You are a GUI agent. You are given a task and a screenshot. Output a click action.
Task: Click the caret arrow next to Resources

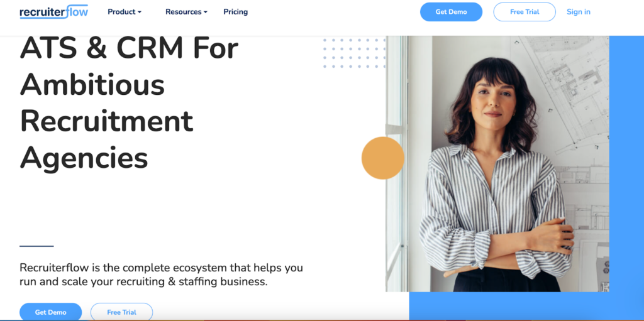206,13
